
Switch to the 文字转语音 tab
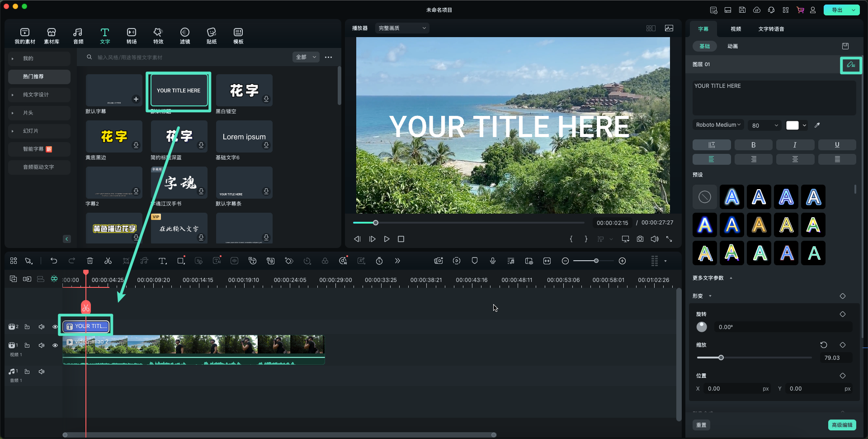tap(771, 29)
